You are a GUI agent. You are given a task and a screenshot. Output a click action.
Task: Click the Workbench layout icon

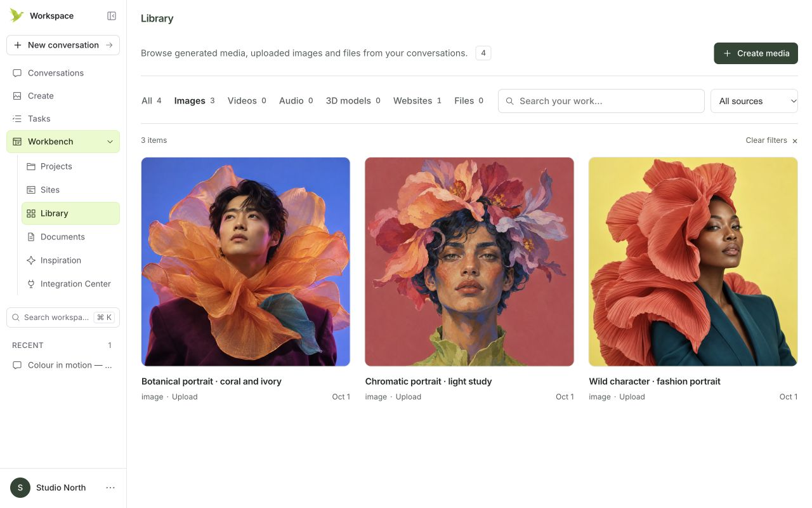(17, 142)
